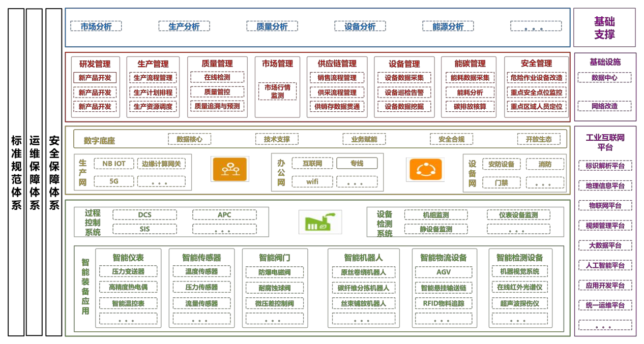Click the 安全保障体系 vertical bar
644x344 pixels.
(x=54, y=172)
